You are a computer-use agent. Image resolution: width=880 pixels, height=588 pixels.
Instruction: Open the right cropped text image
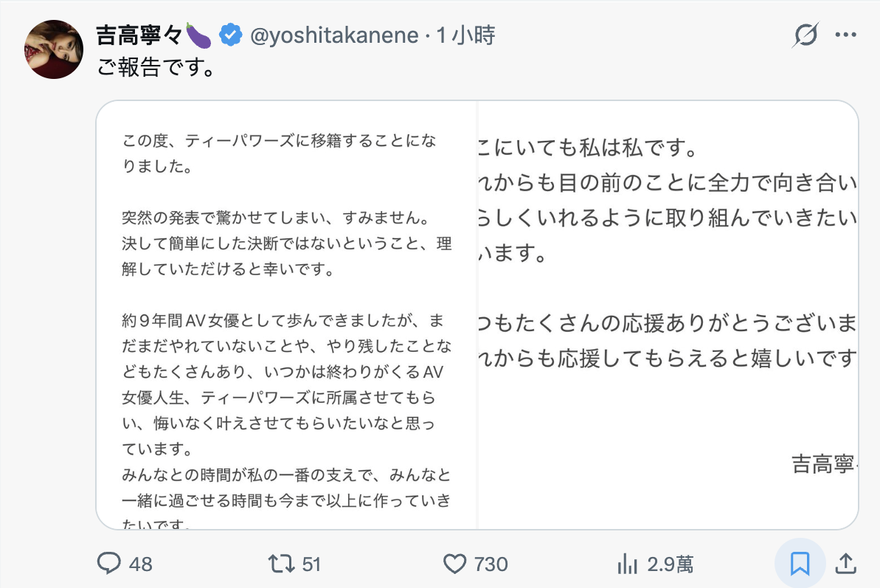click(x=668, y=314)
